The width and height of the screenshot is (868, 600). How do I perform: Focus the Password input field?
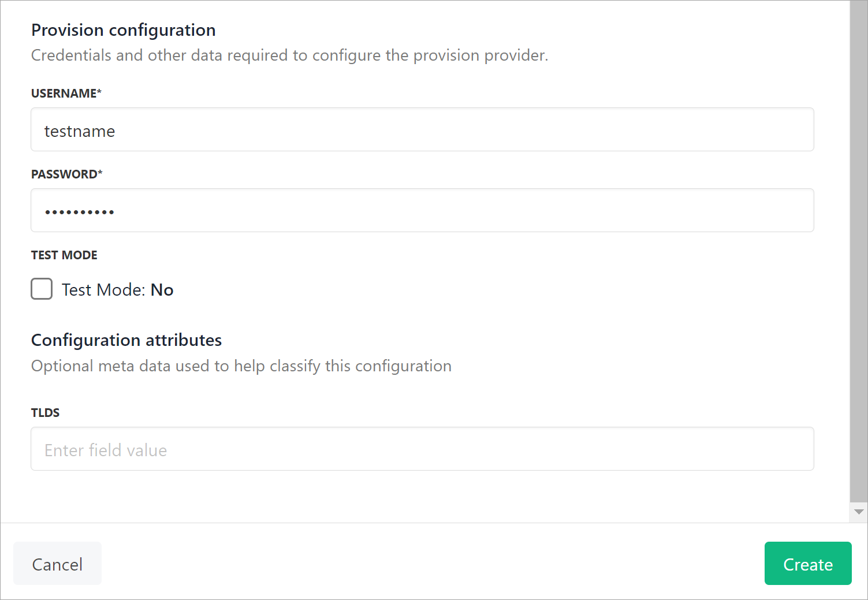coord(422,210)
